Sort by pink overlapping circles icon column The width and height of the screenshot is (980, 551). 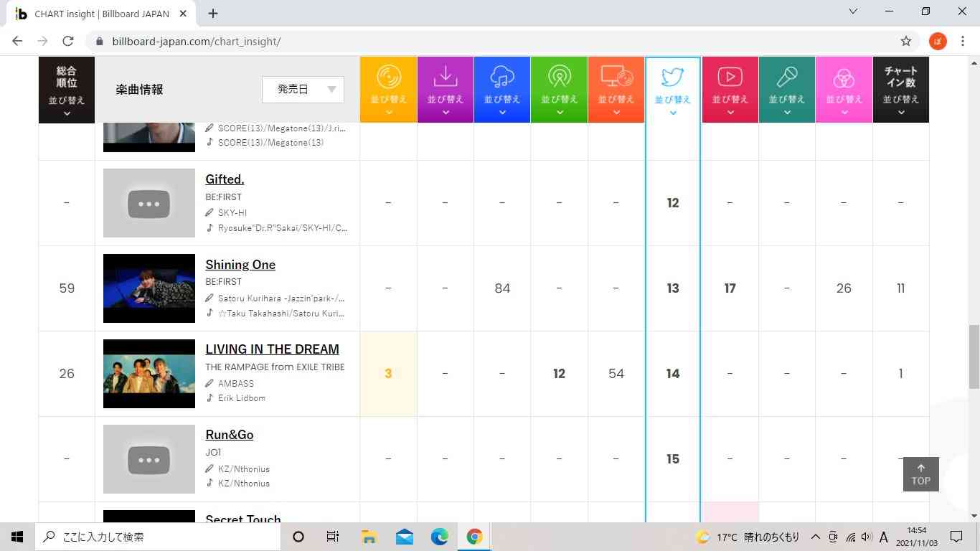(844, 90)
